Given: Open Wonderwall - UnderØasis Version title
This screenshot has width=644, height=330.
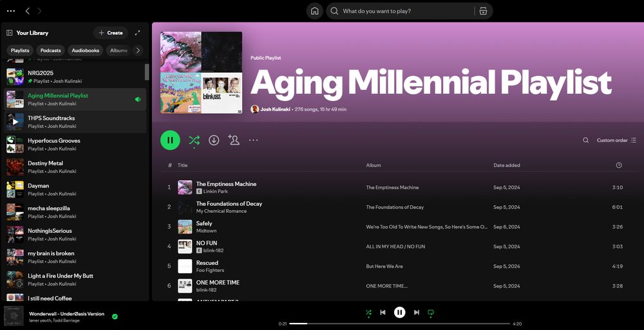Looking at the screenshot, I should pyautogui.click(x=66, y=314).
